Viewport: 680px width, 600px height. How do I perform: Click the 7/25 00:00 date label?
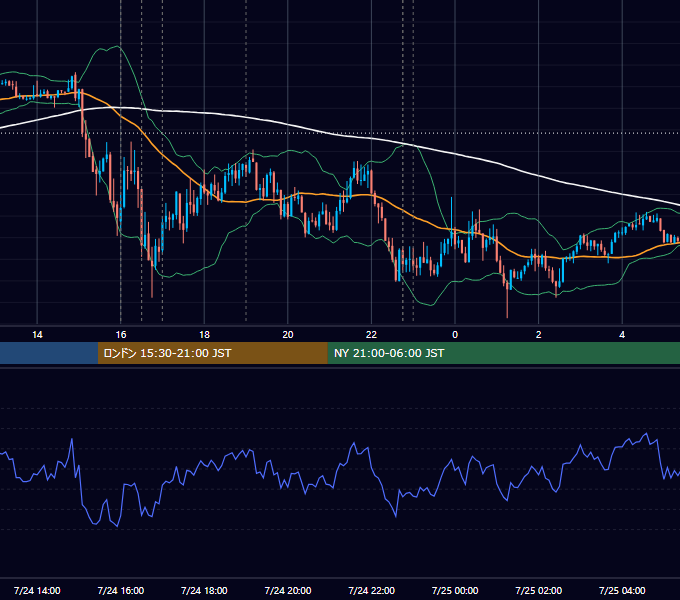pos(455,590)
